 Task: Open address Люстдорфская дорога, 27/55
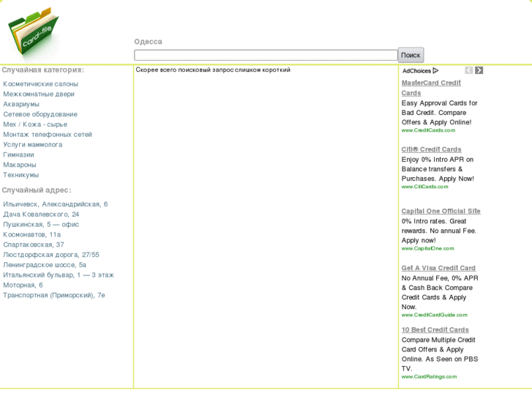[x=51, y=255]
